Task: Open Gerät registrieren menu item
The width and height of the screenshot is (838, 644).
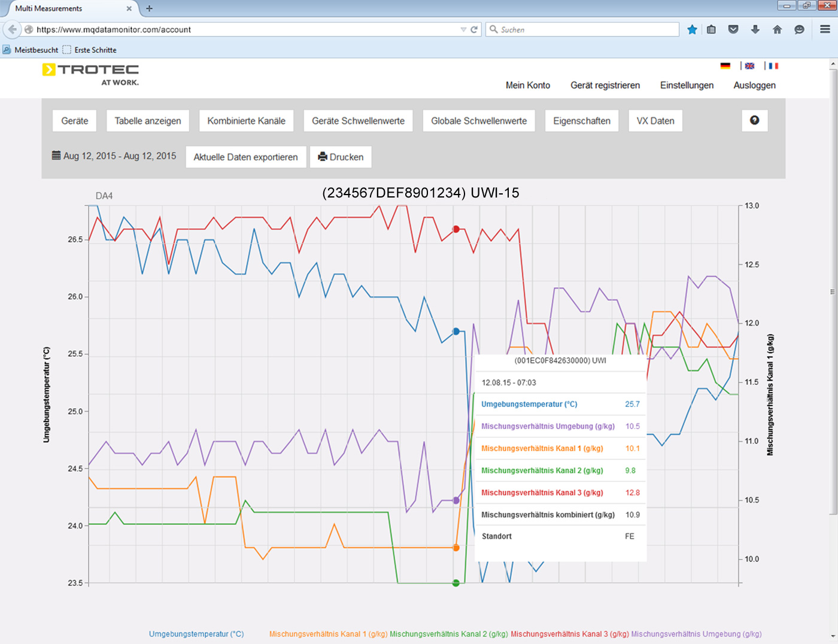Action: 605,85
